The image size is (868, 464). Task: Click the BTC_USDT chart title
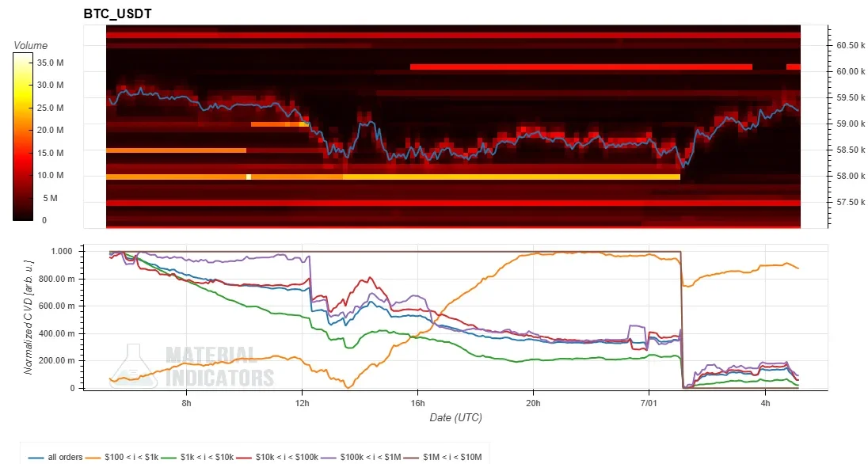117,13
